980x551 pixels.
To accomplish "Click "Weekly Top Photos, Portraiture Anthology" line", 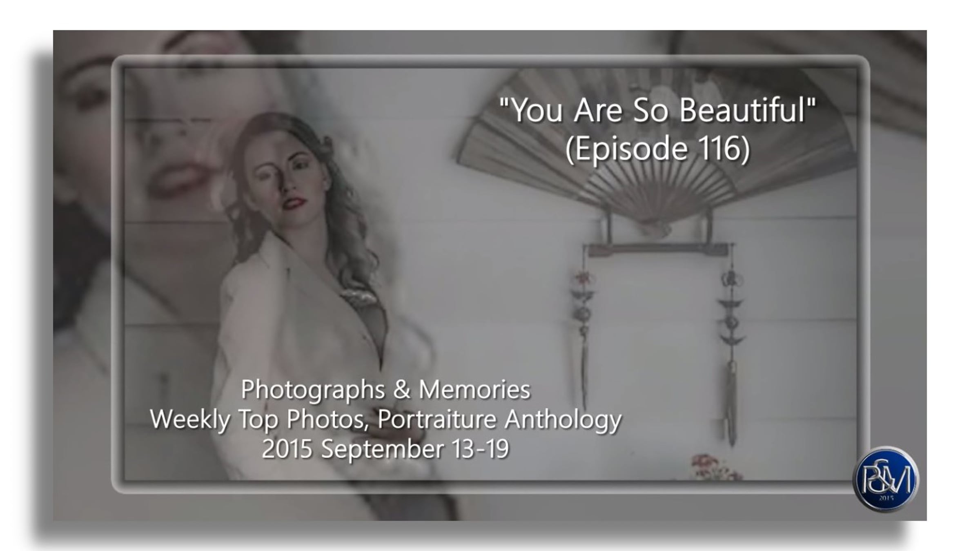I will (x=385, y=419).
